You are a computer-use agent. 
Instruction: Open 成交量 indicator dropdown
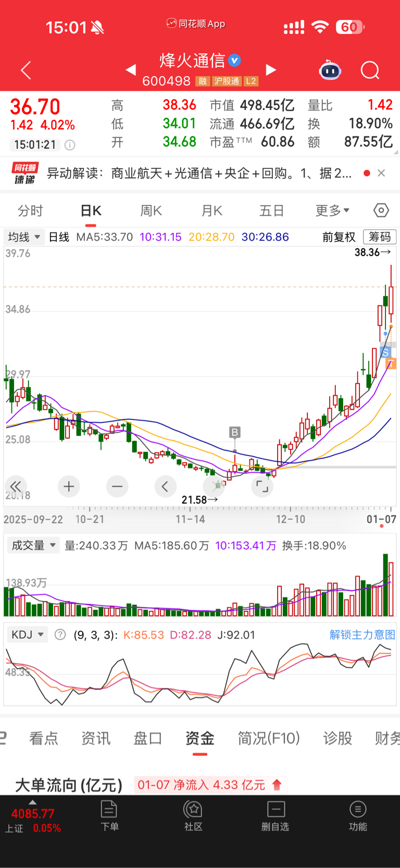32,545
